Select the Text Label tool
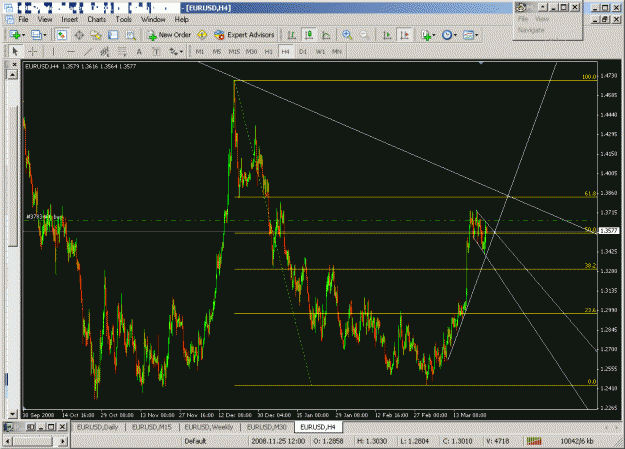Screen dimensions: 625x449 [x=156, y=51]
